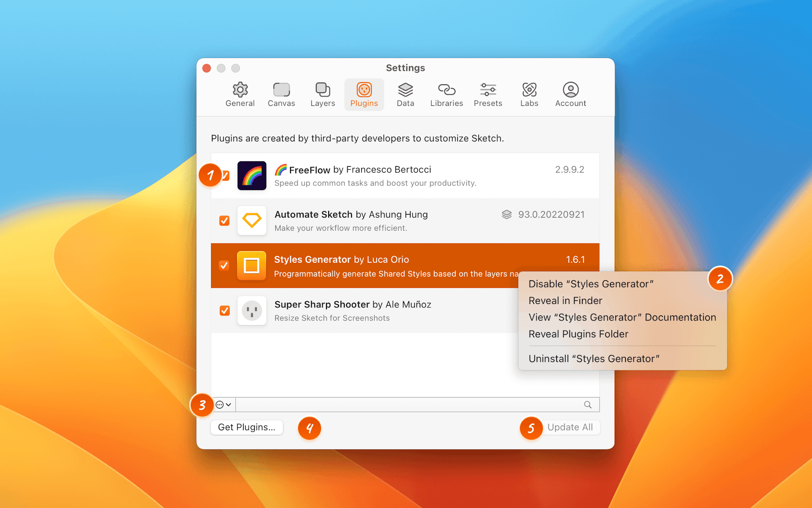This screenshot has height=508, width=812.
Task: Open the General settings tab
Action: (x=240, y=94)
